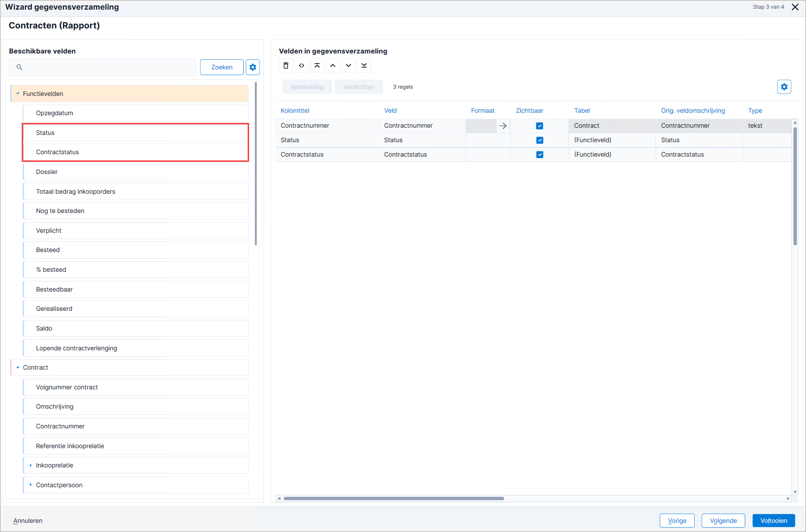Click the Voltooien button

click(774, 520)
